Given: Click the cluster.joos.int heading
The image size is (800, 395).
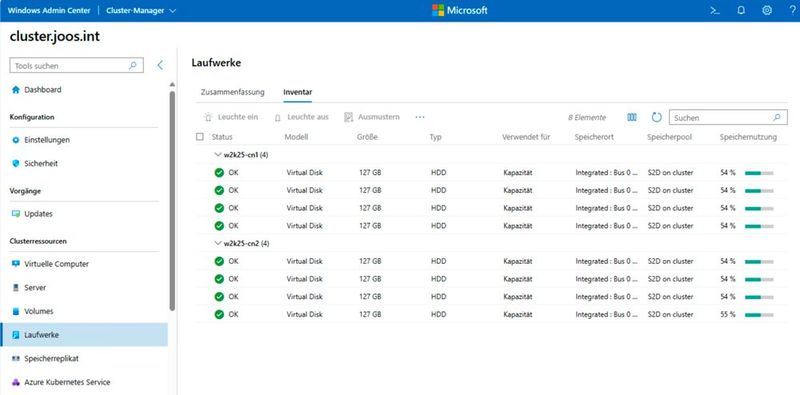Looking at the screenshot, I should click(55, 37).
